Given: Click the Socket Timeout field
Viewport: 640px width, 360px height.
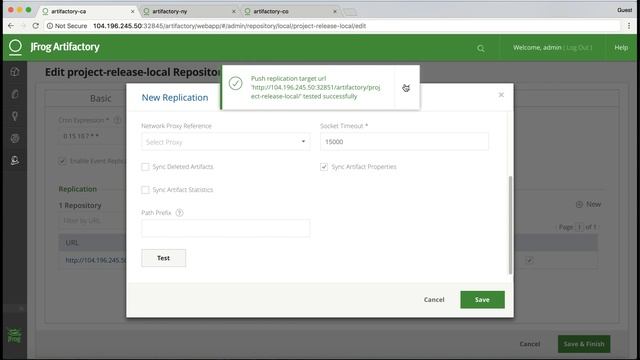Looking at the screenshot, I should (404, 142).
